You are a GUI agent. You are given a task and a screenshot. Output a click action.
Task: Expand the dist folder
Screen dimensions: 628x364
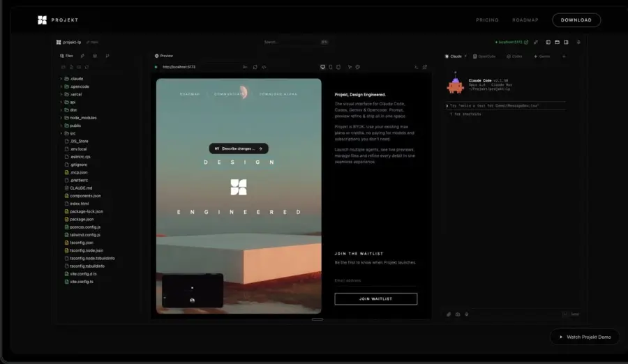[x=69, y=110]
